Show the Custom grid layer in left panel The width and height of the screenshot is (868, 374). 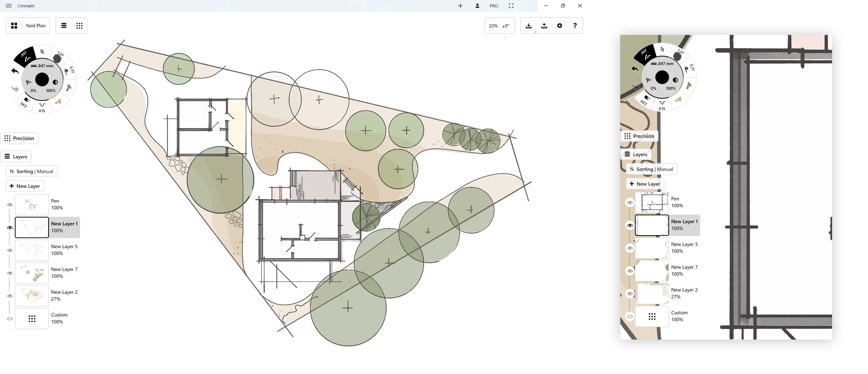[x=10, y=319]
